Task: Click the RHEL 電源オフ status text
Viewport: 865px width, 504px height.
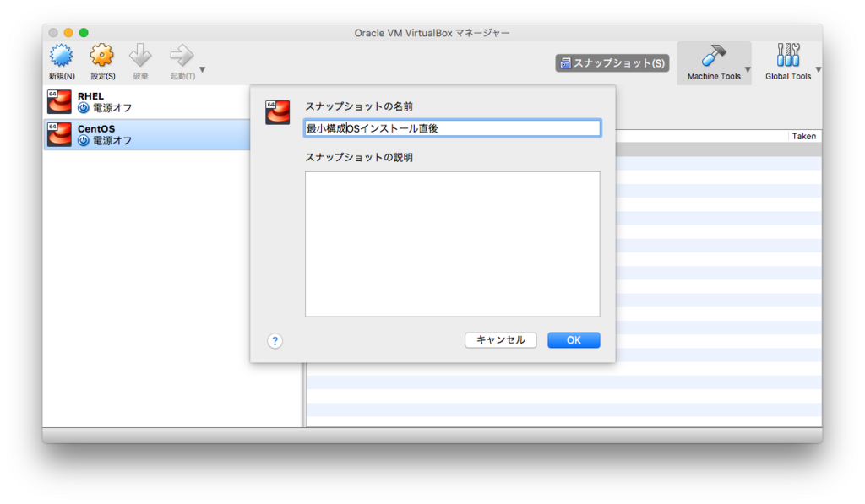Action: [112, 108]
